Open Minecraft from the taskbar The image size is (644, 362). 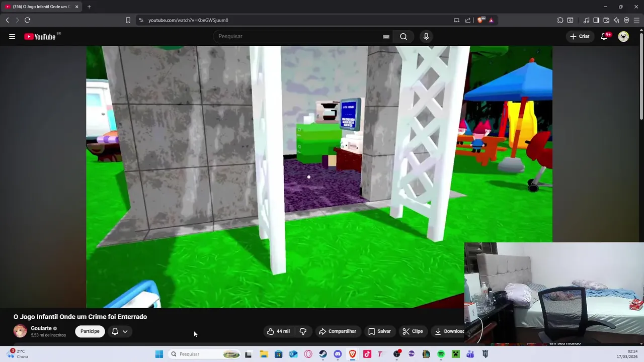tap(456, 354)
